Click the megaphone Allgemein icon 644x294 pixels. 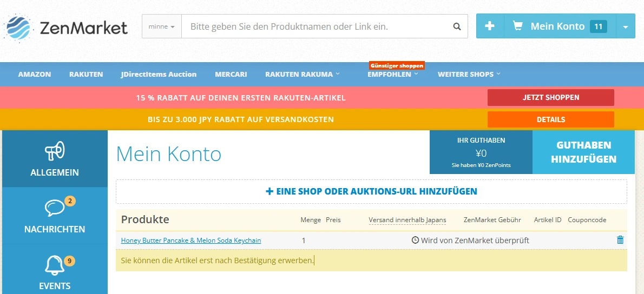(55, 151)
